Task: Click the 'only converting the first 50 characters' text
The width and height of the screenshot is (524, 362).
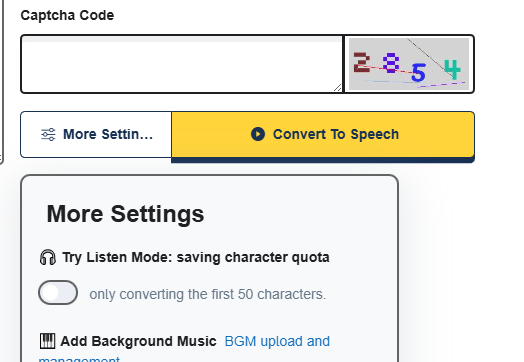Action: click(208, 294)
